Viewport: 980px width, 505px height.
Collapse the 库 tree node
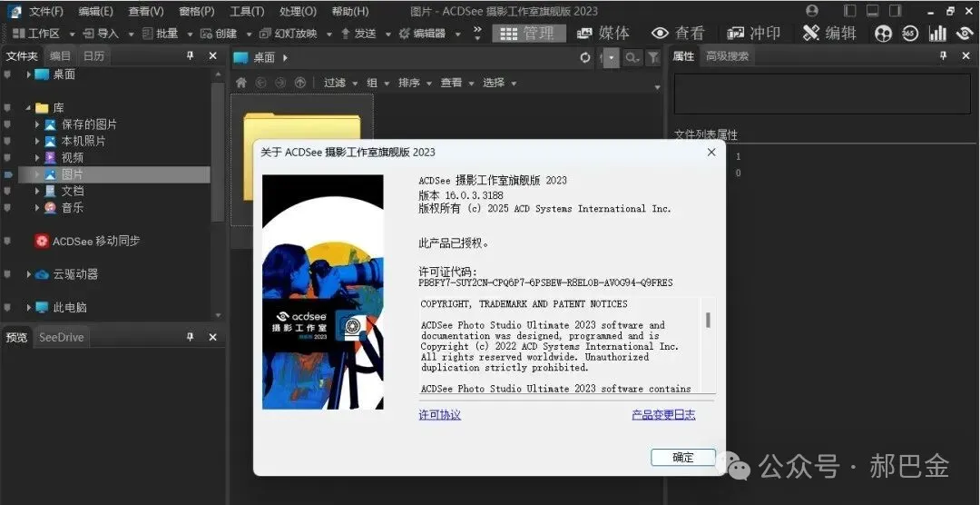point(28,108)
